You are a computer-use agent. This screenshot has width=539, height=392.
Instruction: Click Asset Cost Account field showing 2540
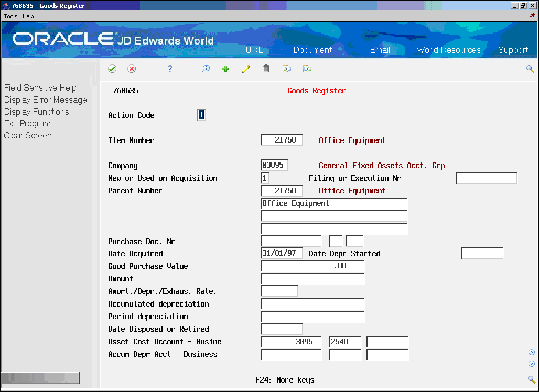pyautogui.click(x=345, y=342)
